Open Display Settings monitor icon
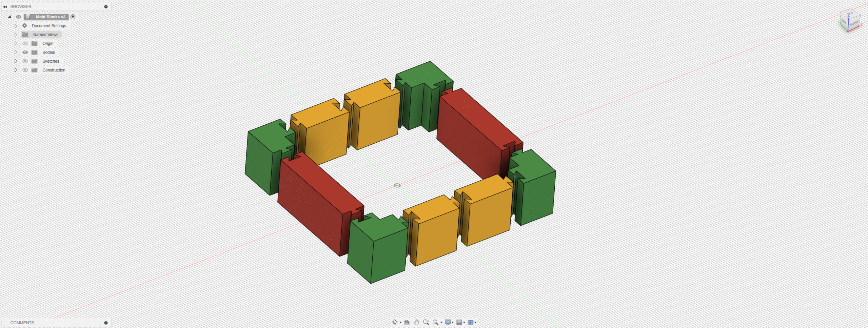This screenshot has width=868, height=328. (x=448, y=322)
